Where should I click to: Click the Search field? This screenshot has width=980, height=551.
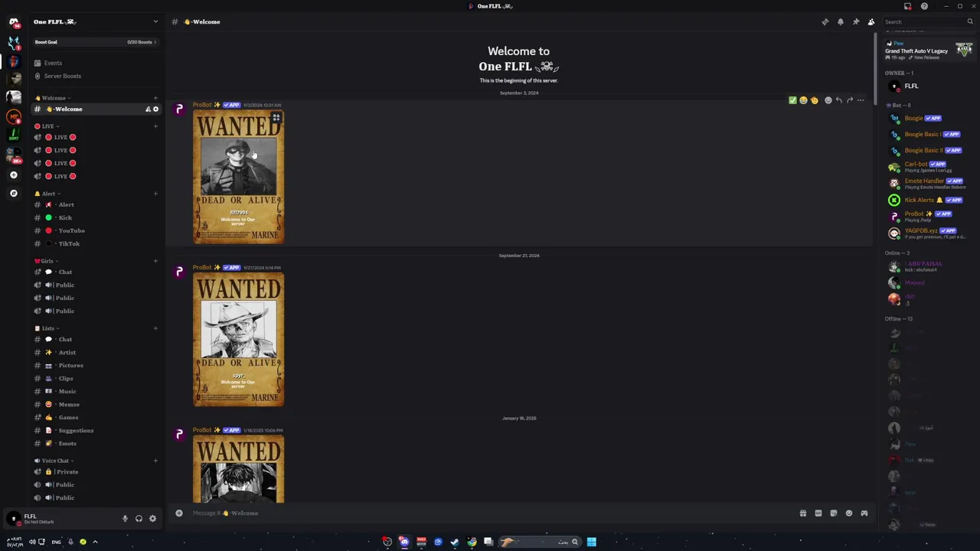(928, 21)
